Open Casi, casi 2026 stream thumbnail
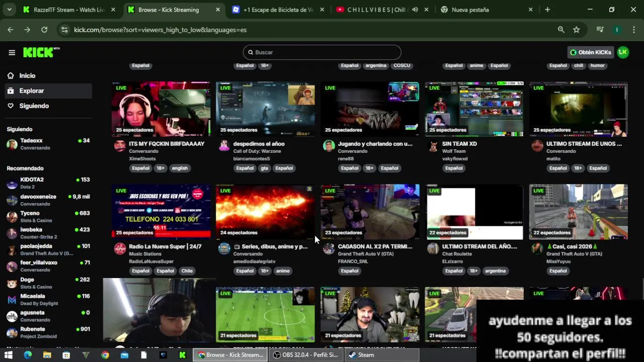The height and width of the screenshot is (362, 644). point(578,212)
